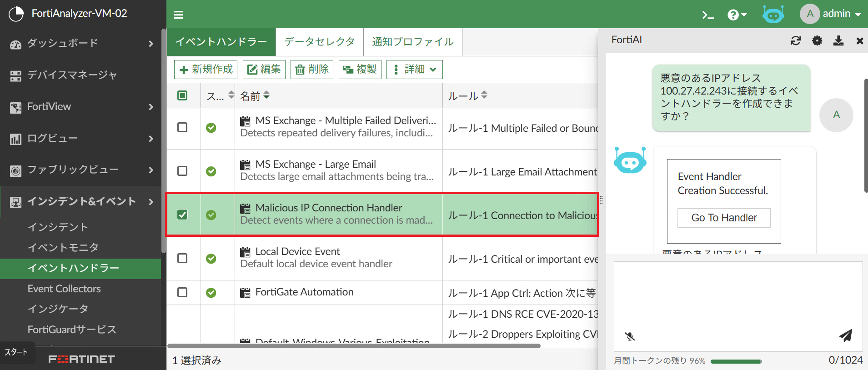Viewport: 868px width, 370px height.
Task: Click the FortiAI message input field
Action: click(x=738, y=295)
